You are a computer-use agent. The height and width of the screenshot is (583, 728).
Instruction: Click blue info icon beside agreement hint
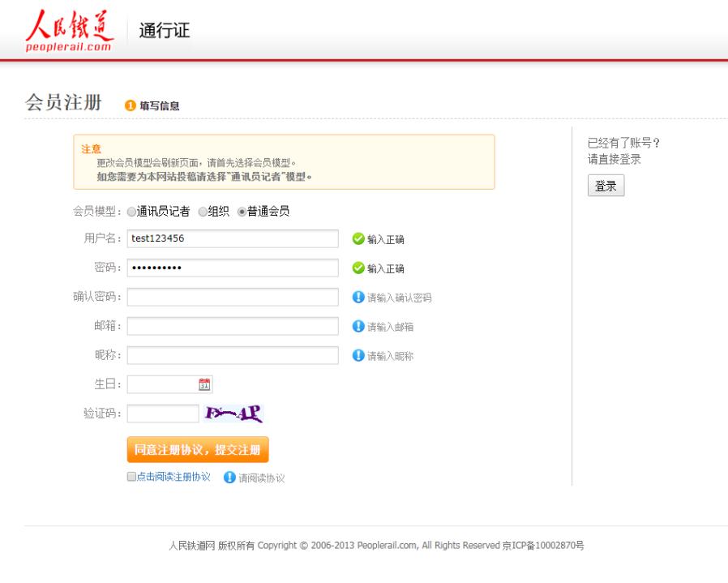229,478
